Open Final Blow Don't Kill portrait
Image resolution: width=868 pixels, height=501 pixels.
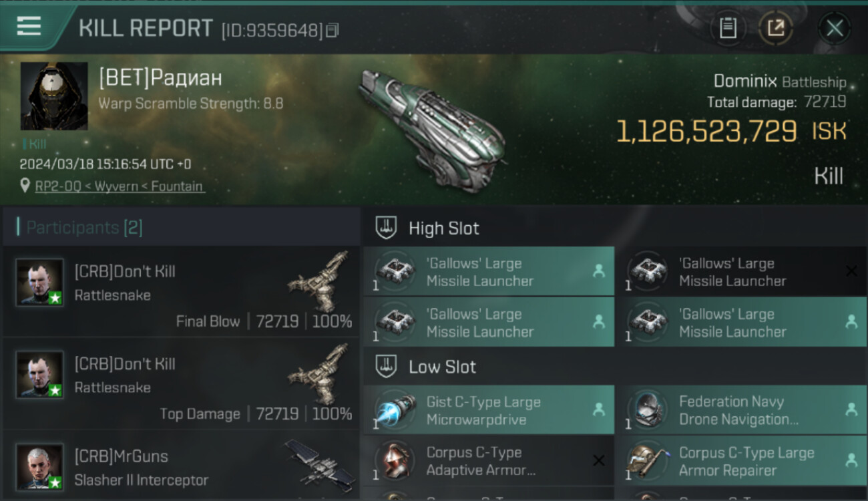click(x=40, y=283)
